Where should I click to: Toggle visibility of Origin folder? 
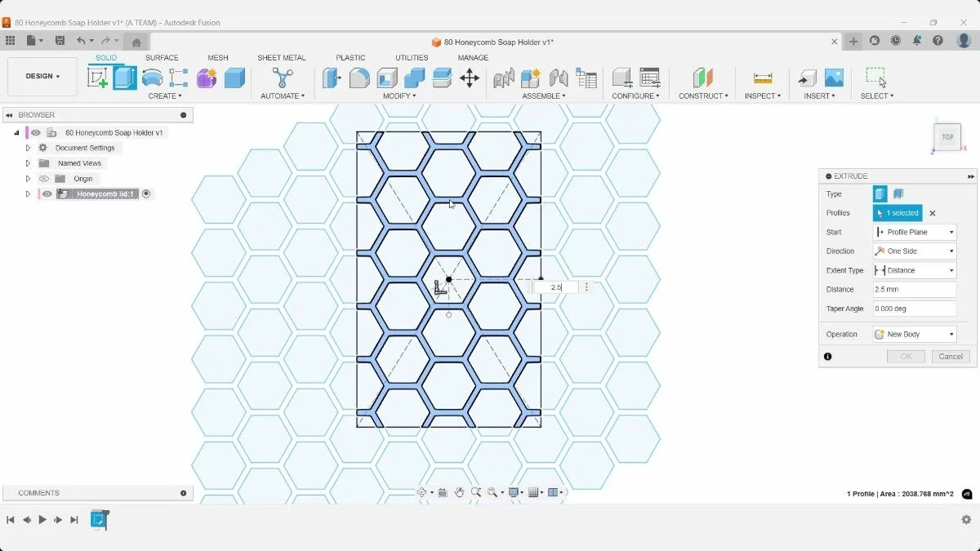44,179
